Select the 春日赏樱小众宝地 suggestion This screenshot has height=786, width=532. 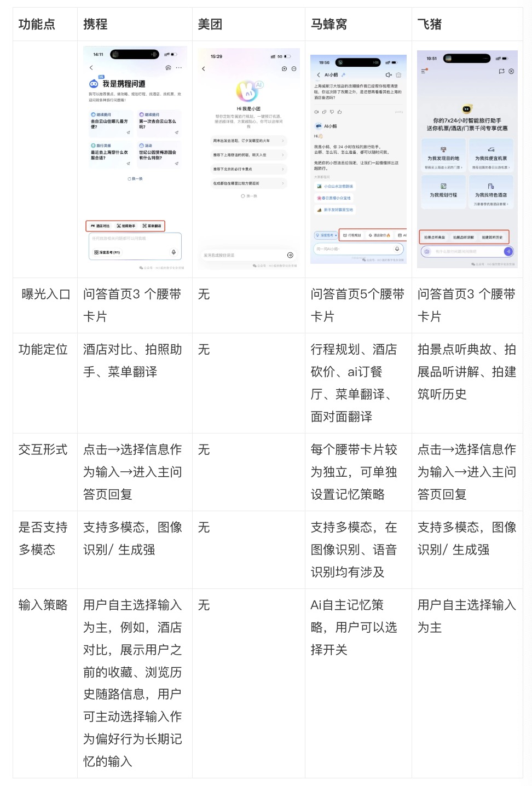334,198
